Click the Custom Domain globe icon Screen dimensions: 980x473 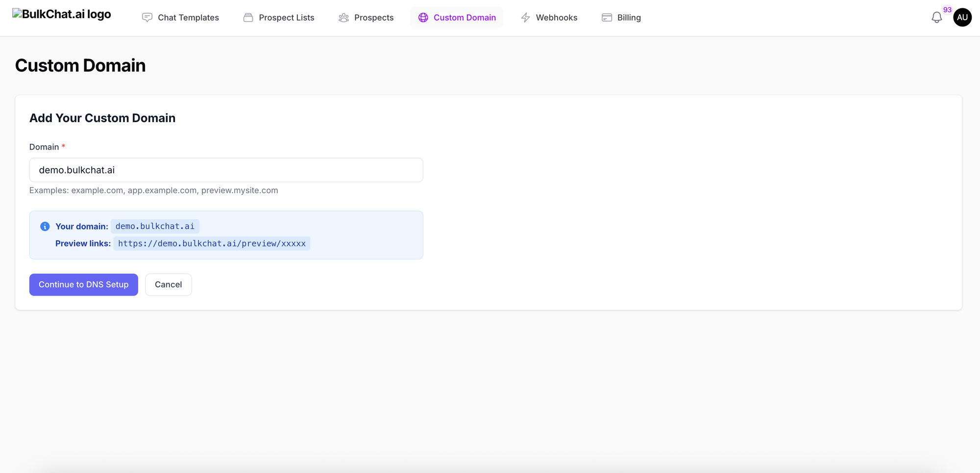point(423,18)
